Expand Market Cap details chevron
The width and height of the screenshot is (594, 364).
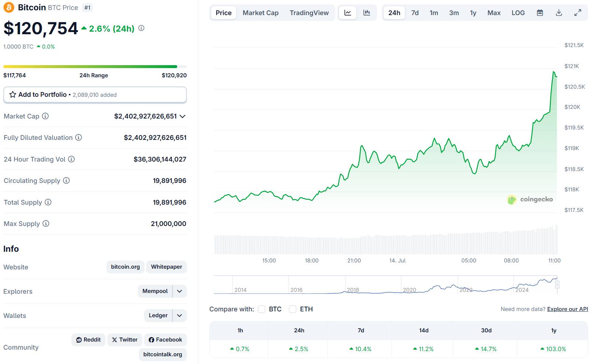pos(182,116)
